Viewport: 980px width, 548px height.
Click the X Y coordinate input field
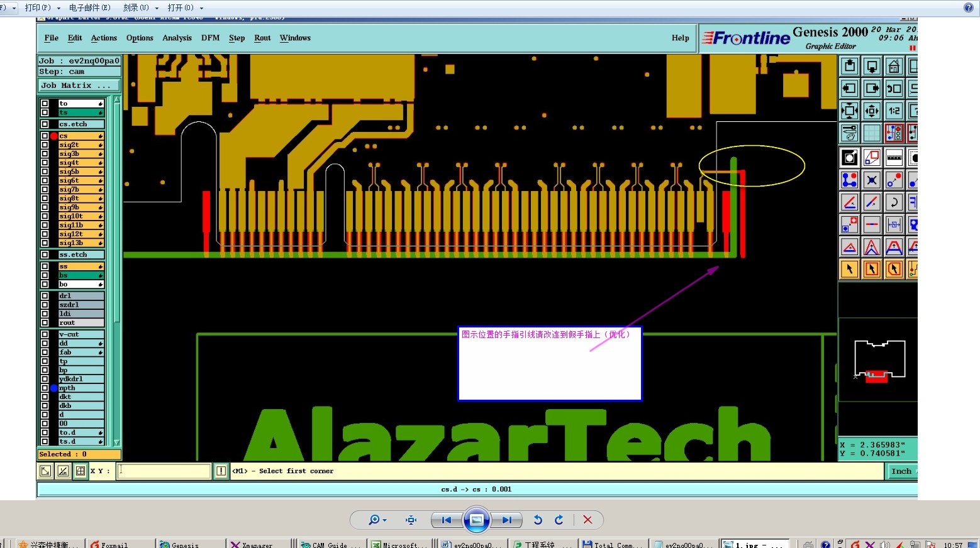click(164, 471)
